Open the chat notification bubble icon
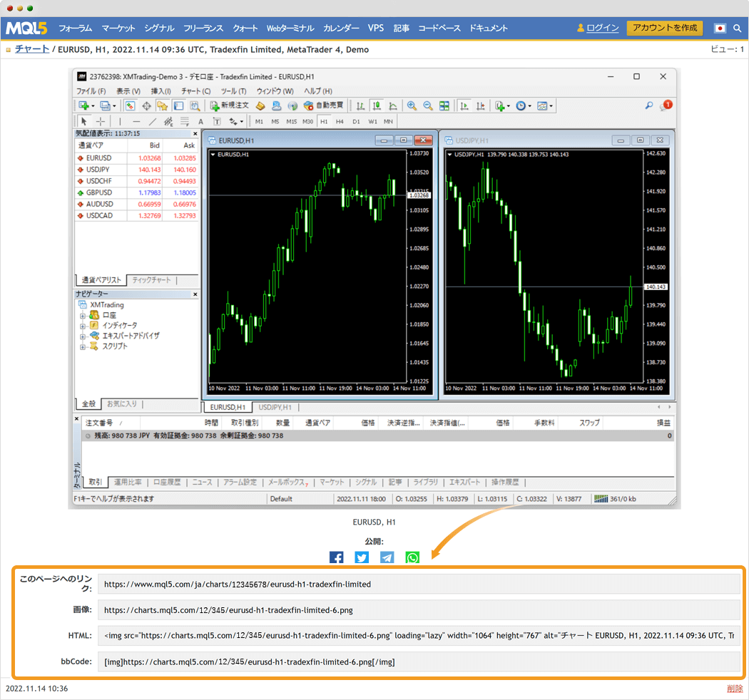 [666, 105]
